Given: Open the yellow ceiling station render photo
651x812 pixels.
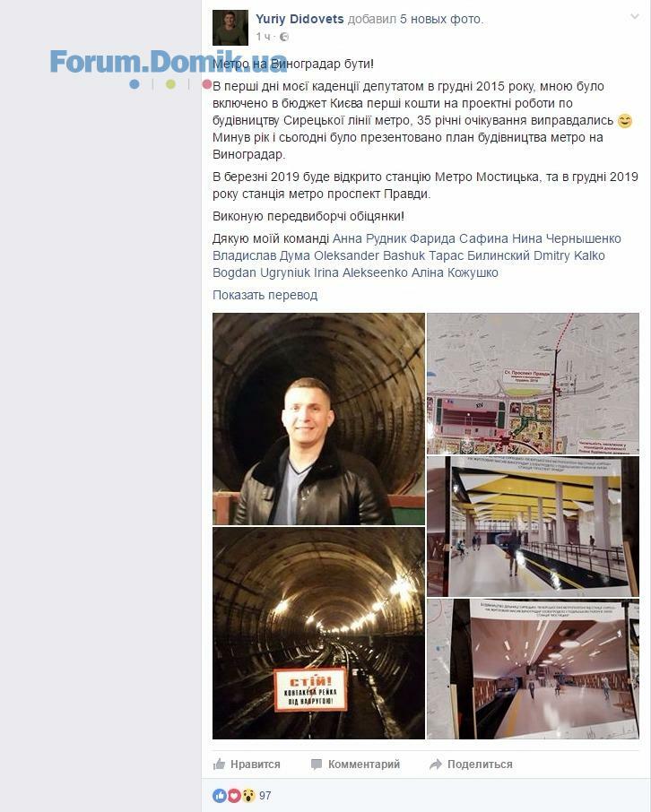Looking at the screenshot, I should click(x=533, y=526).
